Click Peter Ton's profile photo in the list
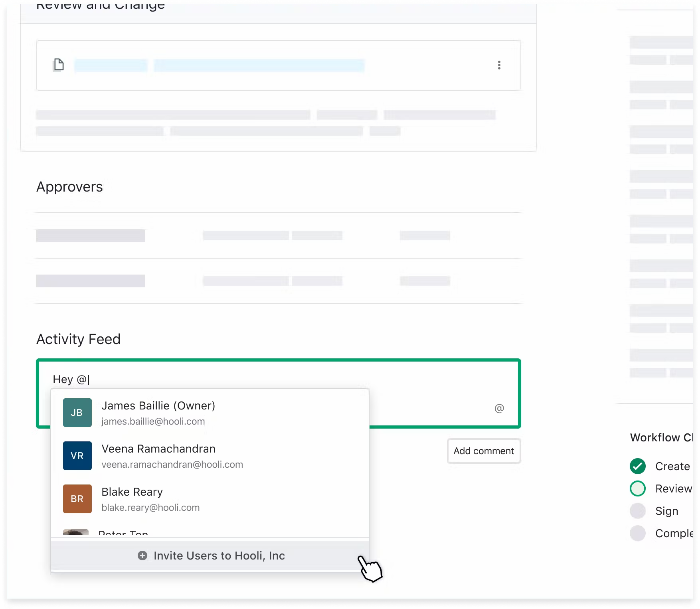The image size is (700, 609). pyautogui.click(x=77, y=534)
